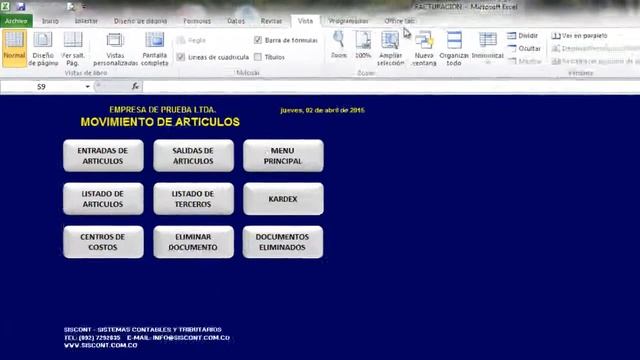
Task: Click into the formula bar input
Action: point(390,87)
